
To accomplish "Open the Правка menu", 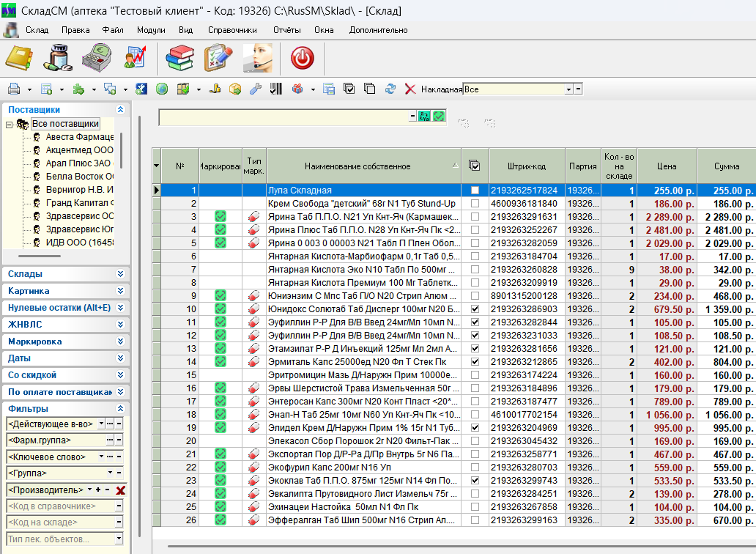I will [75, 30].
